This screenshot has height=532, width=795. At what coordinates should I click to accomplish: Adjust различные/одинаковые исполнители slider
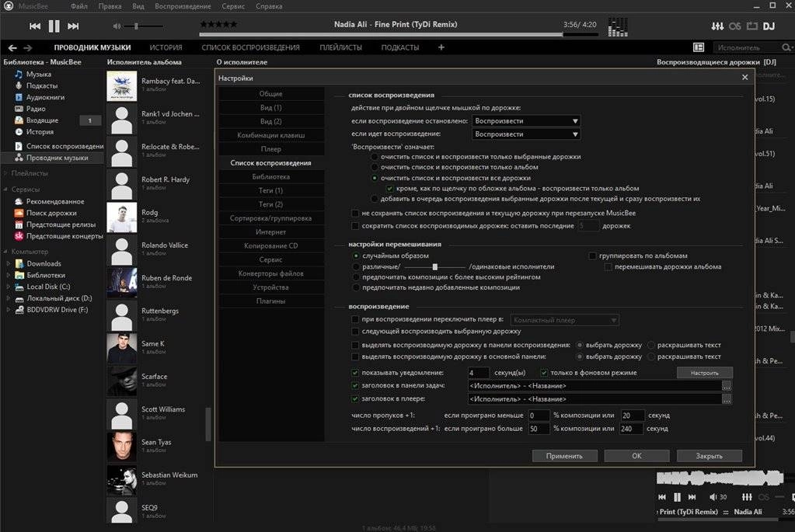pyautogui.click(x=434, y=267)
